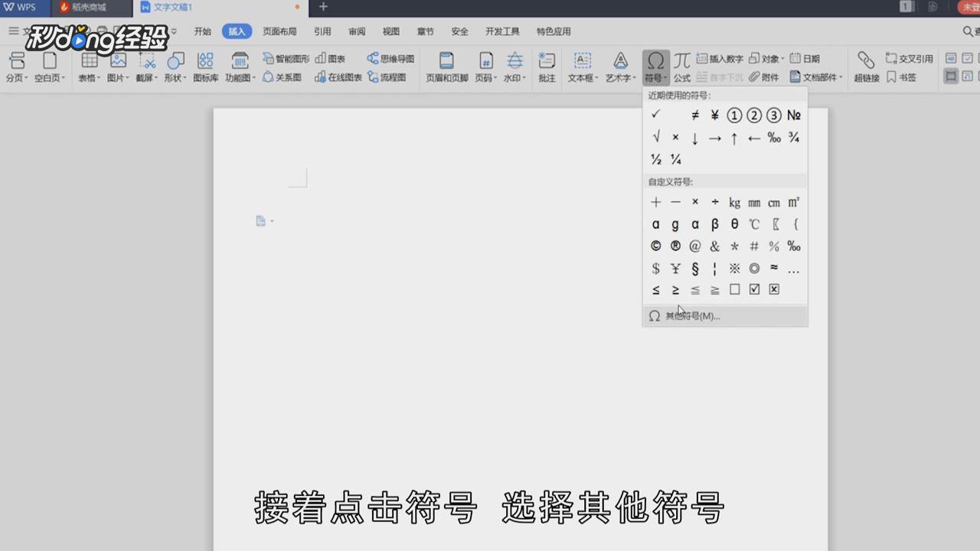Insert a Flowchart (流程图)
This screenshot has height=551, width=980.
pos(387,77)
